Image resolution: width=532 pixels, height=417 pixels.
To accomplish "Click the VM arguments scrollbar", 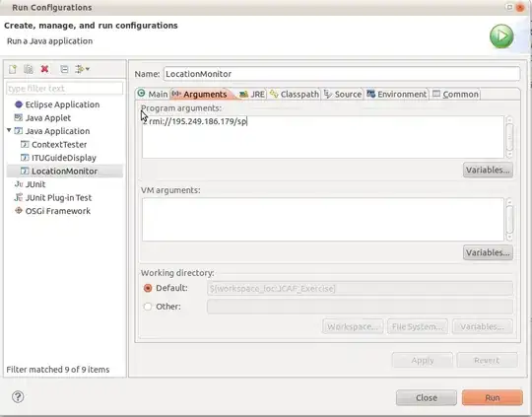I will click(x=509, y=220).
